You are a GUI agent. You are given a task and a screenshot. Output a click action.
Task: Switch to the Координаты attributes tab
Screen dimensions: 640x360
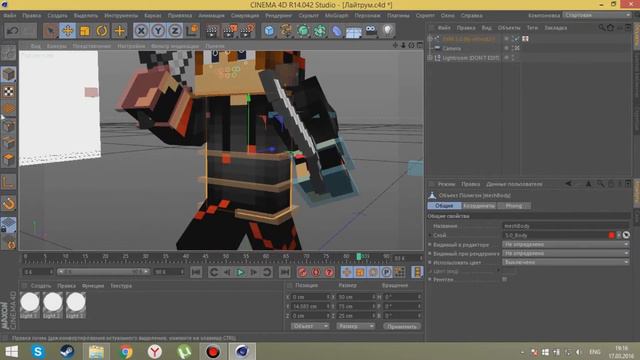(x=479, y=206)
